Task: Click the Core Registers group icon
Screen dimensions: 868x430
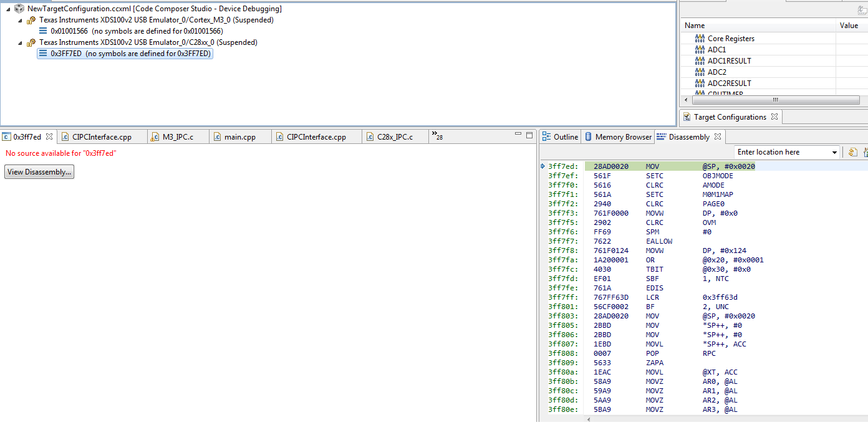Action: [x=700, y=39]
